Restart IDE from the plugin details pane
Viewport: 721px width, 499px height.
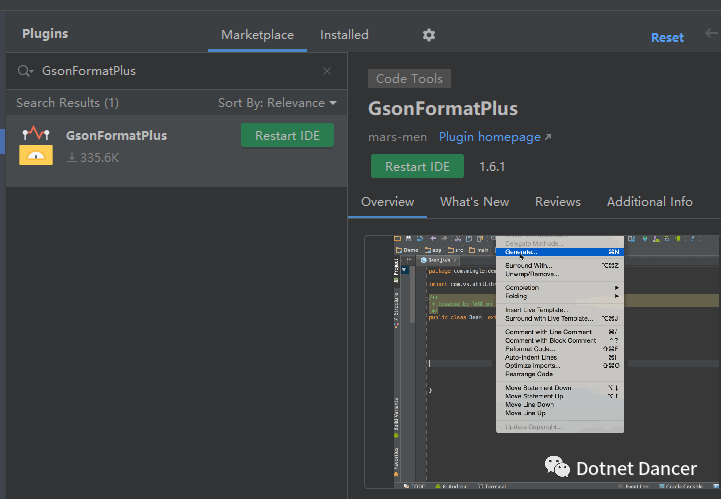418,166
